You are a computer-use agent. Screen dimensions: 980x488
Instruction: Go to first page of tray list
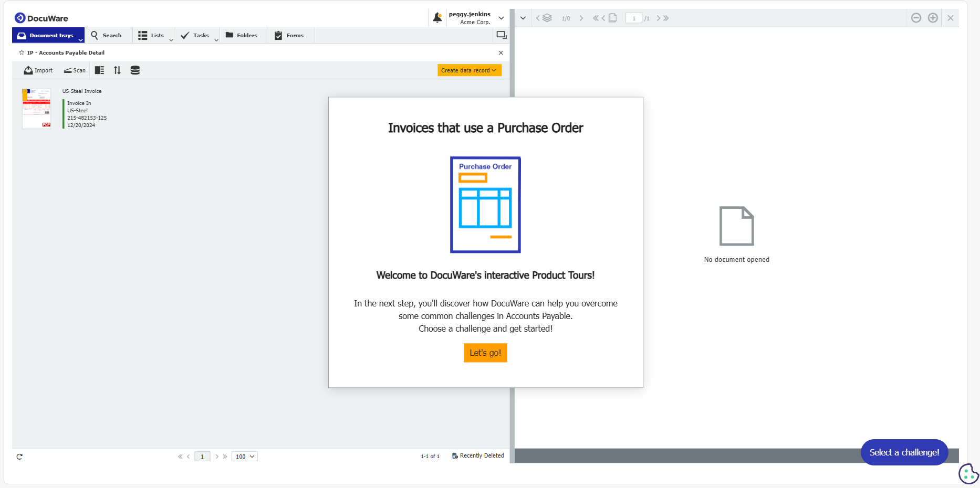point(180,457)
